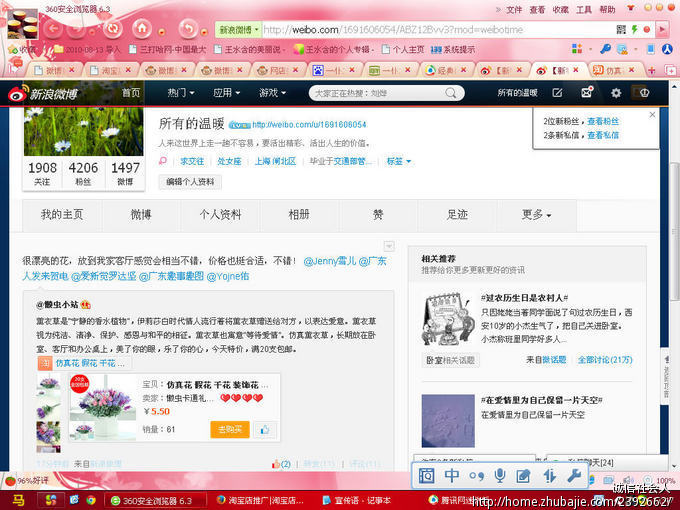Open the colorful apps grid icon in bookmarks bar
680x510 pixels.
pos(577,49)
